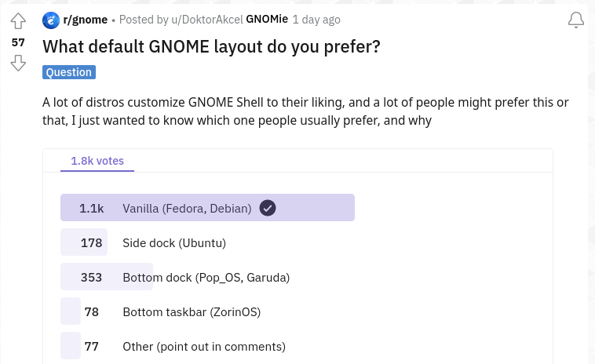Click the 1.1k vote count bar
595x364 pixels.
tap(92, 208)
